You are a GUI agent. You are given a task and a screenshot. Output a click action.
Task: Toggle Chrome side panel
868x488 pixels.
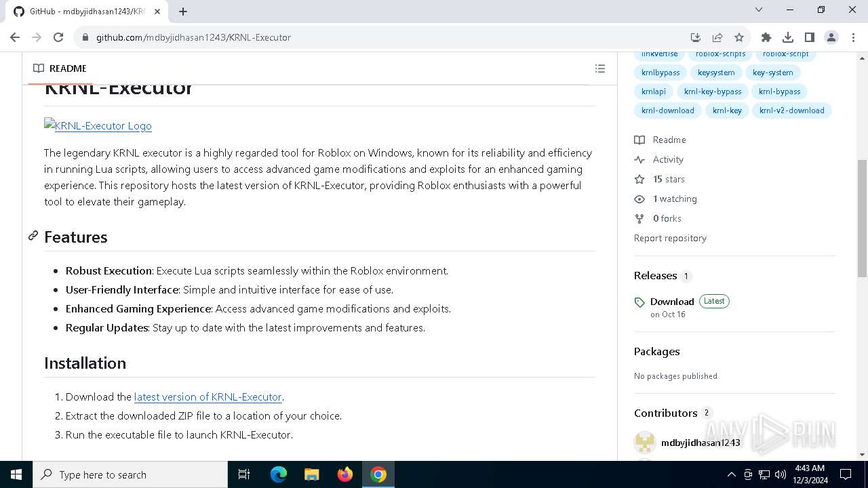(x=810, y=37)
